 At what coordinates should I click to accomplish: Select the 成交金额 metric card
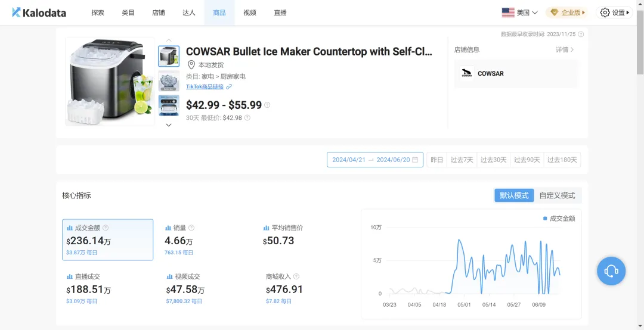pos(107,239)
